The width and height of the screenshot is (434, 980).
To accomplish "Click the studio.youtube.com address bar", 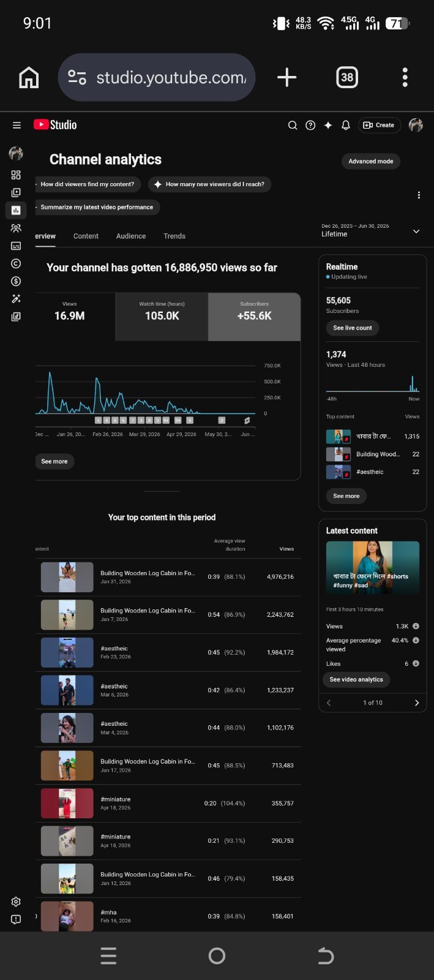I will coord(156,77).
